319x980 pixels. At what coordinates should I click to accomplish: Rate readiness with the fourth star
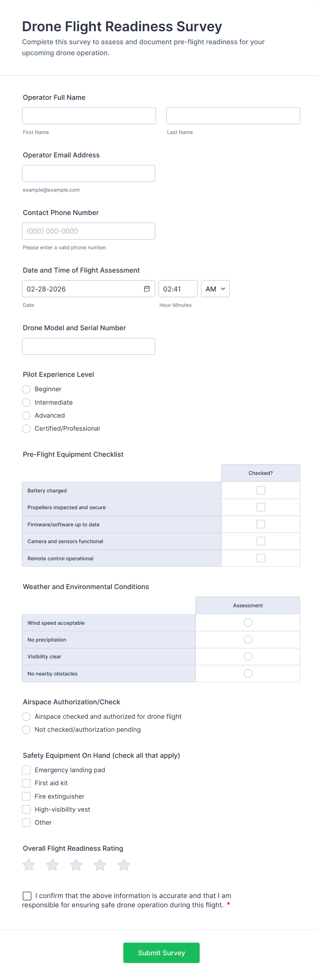pos(100,865)
